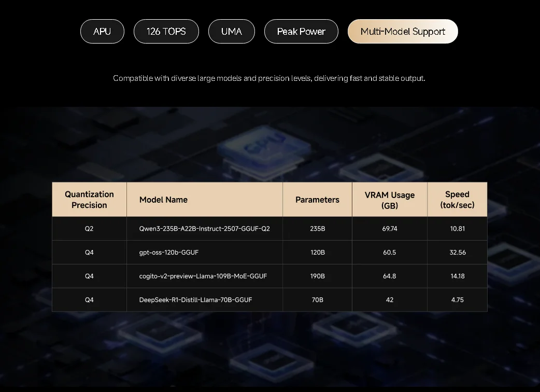Click the 70B parameters value
This screenshot has height=392, width=540.
(318, 300)
